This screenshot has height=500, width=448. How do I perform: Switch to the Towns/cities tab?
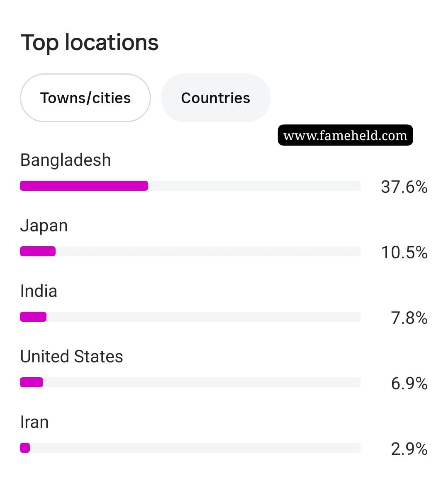point(85,98)
